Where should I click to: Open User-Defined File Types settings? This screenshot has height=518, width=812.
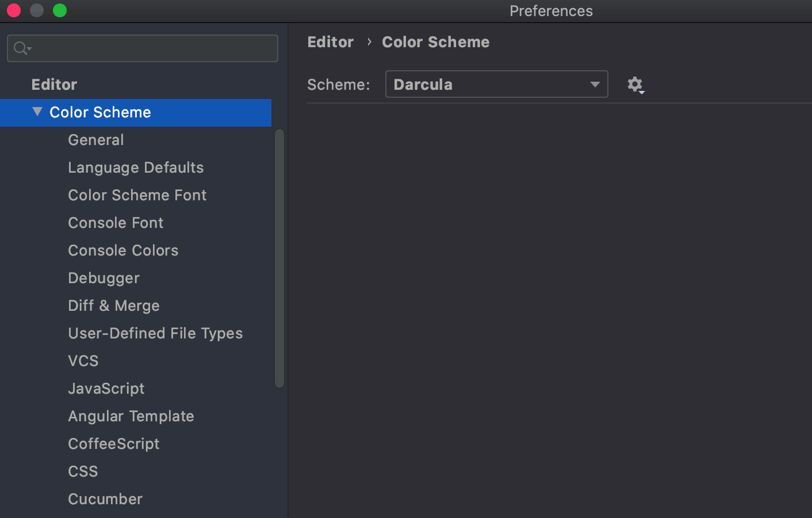click(155, 333)
